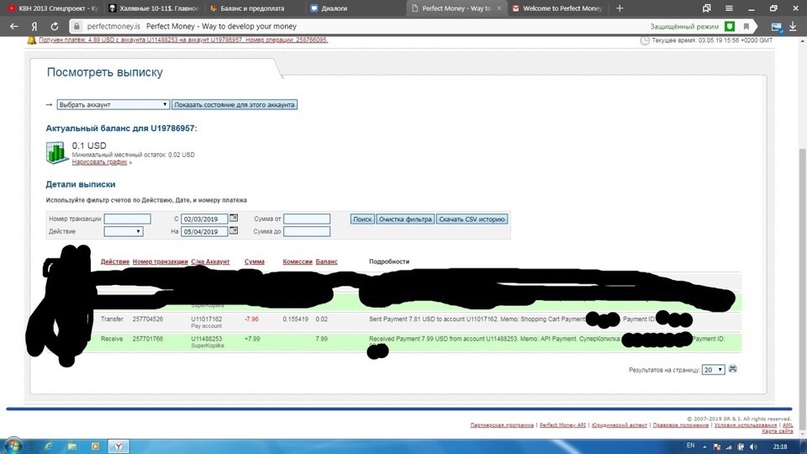This screenshot has width=807, height=454.
Task: Click 'Показать состояние для этого аккаунта' button
Action: tap(234, 104)
